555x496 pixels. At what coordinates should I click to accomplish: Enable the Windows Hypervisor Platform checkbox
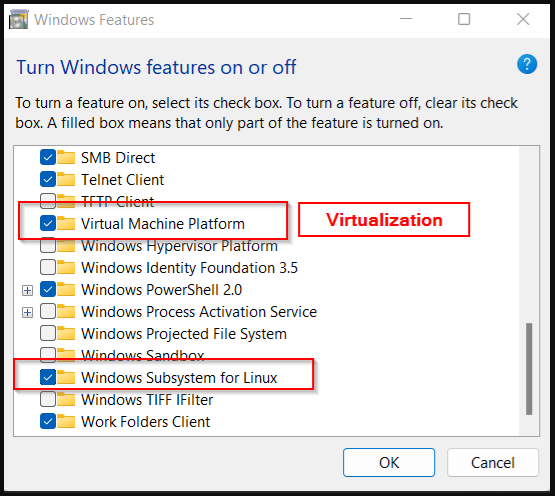48,245
